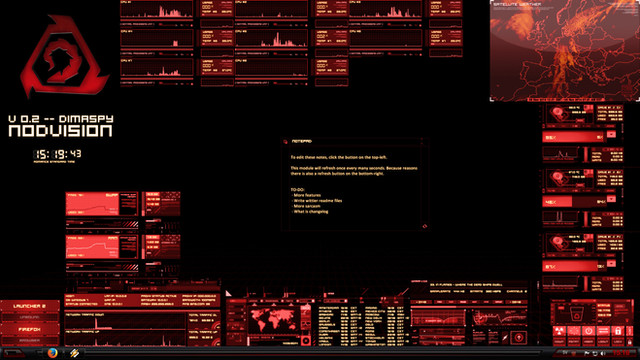Open Firefox from the taskbar
Screen dimensions: 640x360
pyautogui.click(x=52, y=353)
